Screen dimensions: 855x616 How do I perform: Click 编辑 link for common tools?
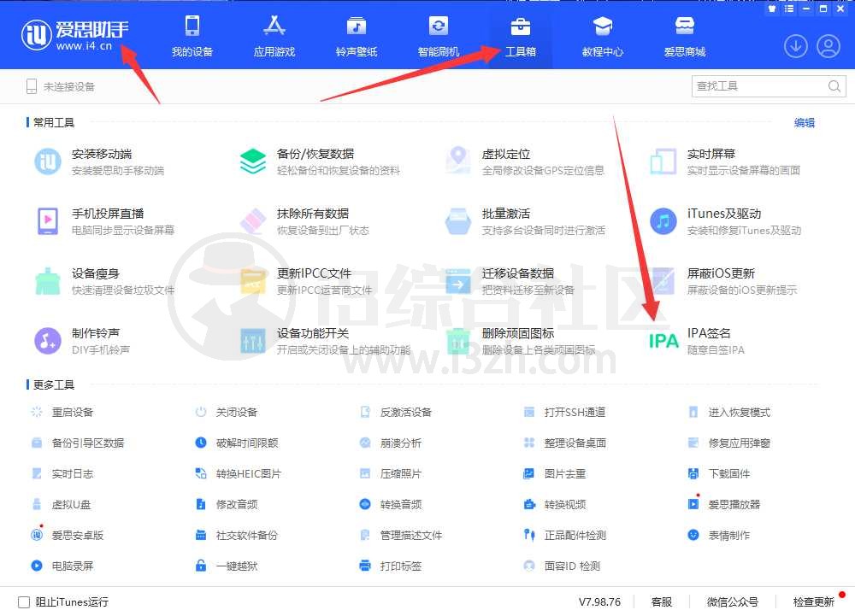[805, 122]
